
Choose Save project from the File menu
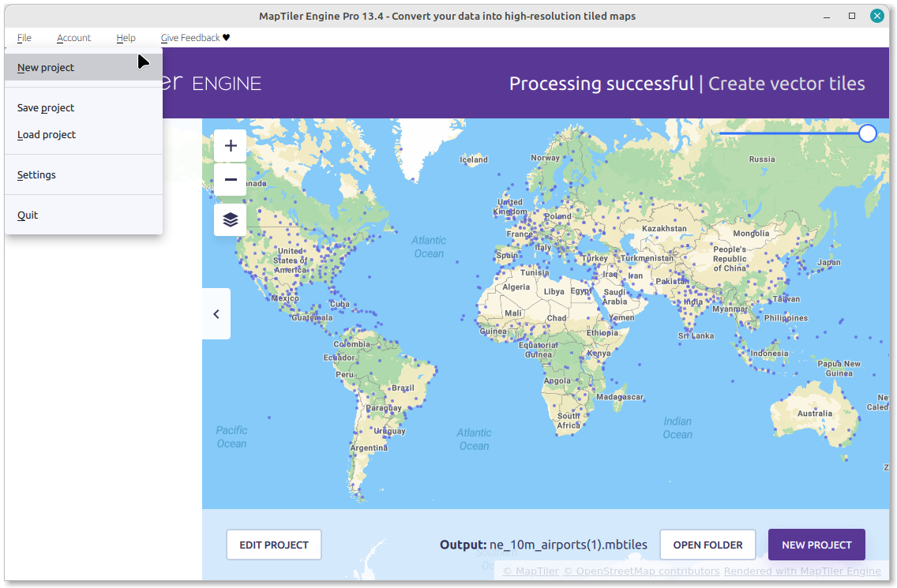[x=84, y=107]
